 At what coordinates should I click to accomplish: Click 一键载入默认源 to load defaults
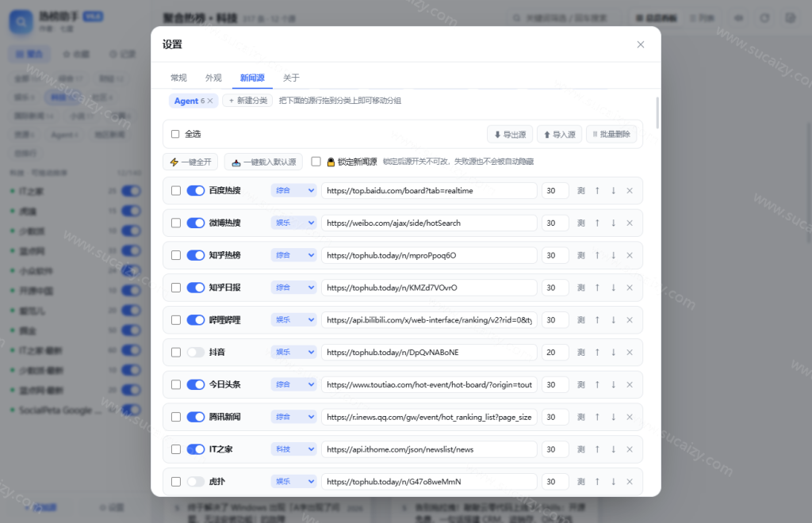point(263,162)
